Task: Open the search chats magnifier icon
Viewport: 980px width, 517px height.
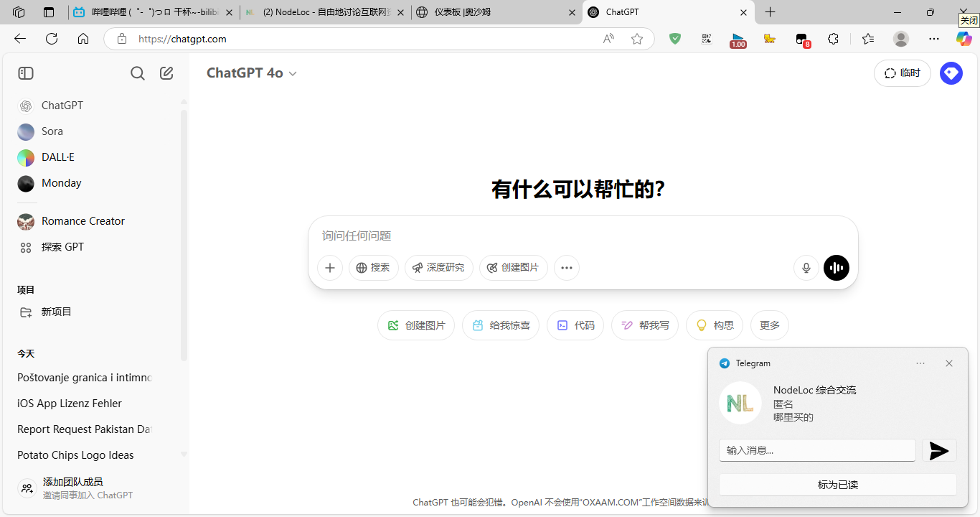Action: click(138, 73)
